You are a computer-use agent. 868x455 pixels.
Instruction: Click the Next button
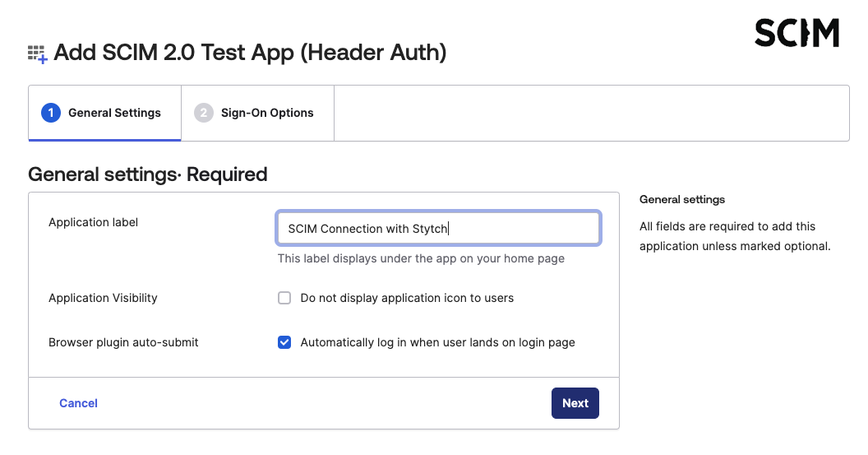(x=575, y=403)
